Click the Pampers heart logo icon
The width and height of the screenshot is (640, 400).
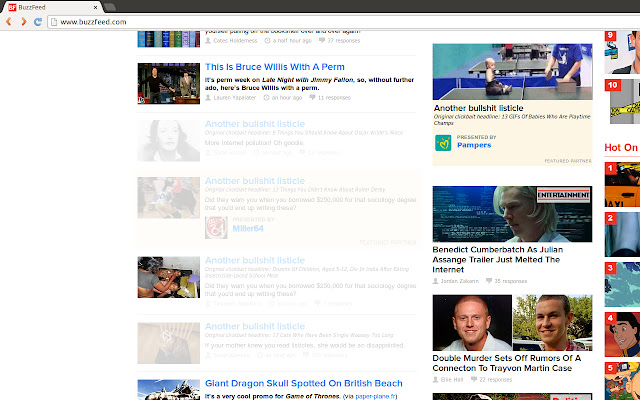(443, 143)
